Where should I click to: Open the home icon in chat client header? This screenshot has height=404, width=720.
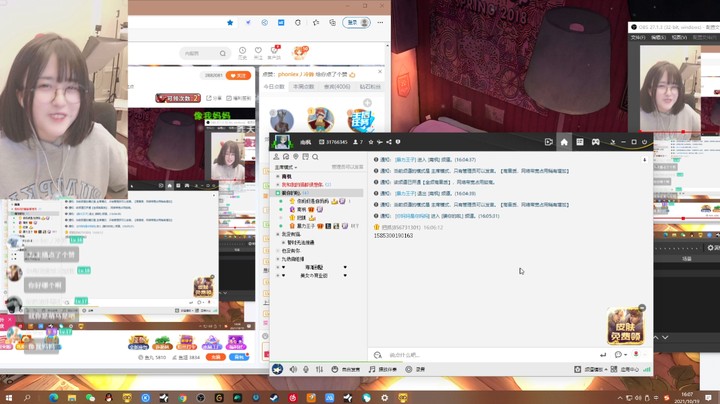(x=564, y=142)
